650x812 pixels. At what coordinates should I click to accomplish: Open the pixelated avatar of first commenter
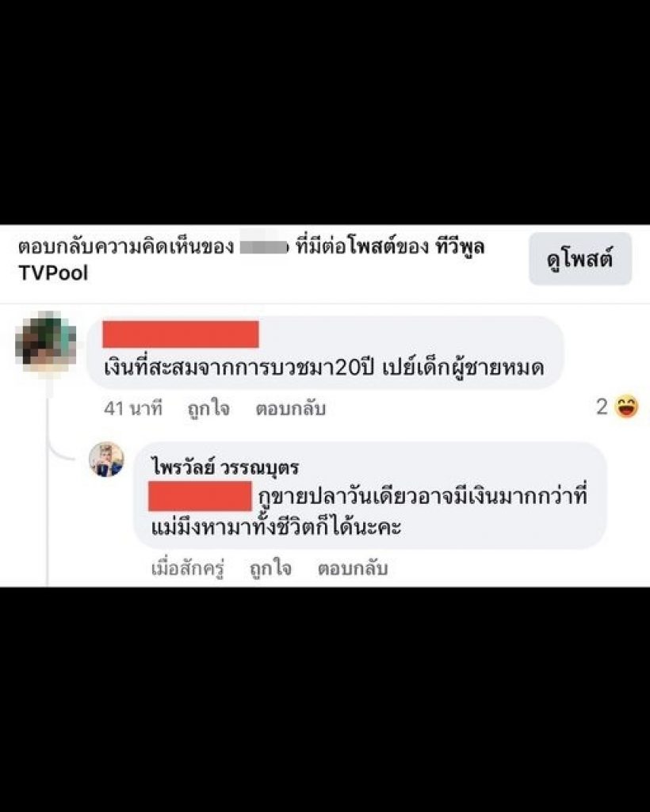click(46, 341)
